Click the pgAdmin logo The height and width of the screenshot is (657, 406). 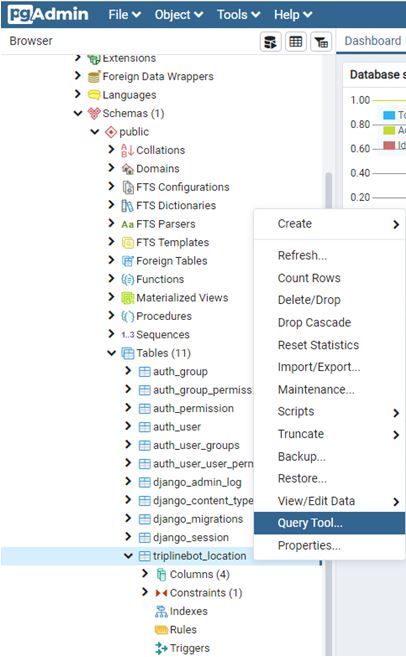point(48,14)
